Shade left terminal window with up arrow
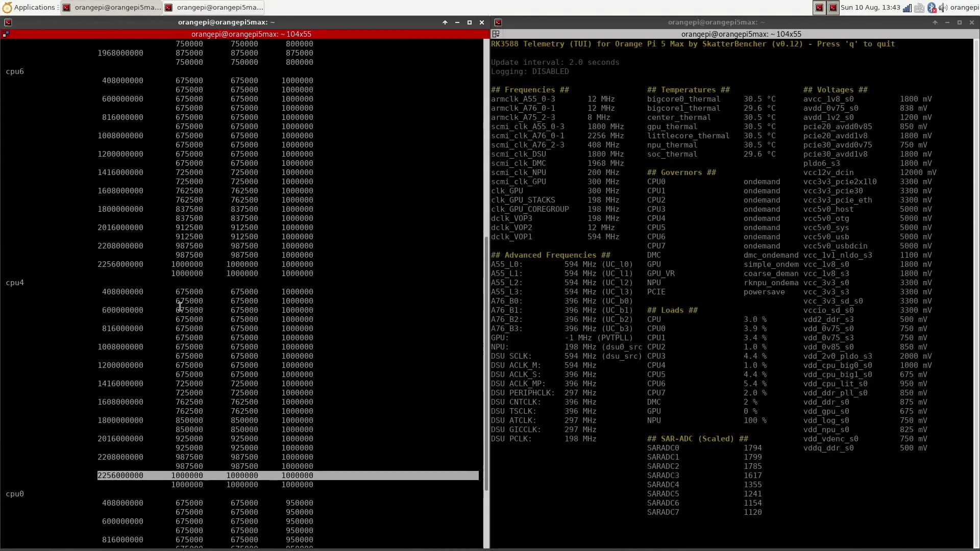The width and height of the screenshot is (980, 551). (445, 22)
